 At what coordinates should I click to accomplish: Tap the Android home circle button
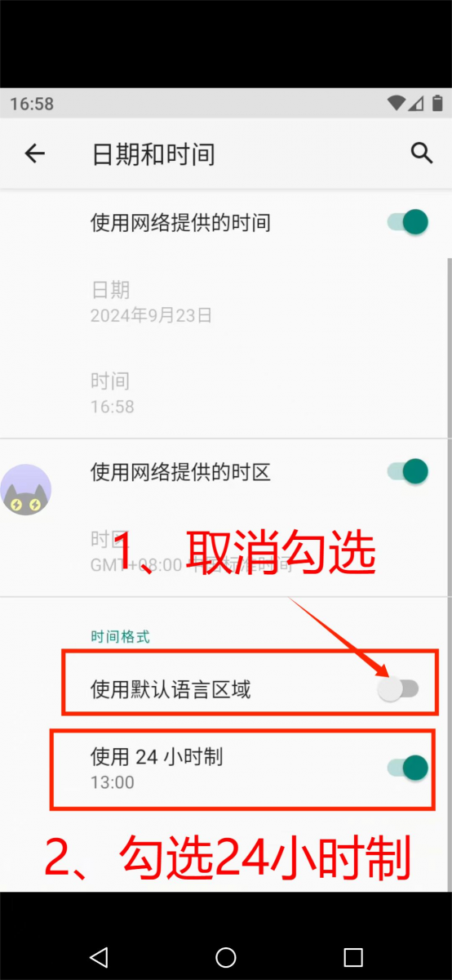226,956
